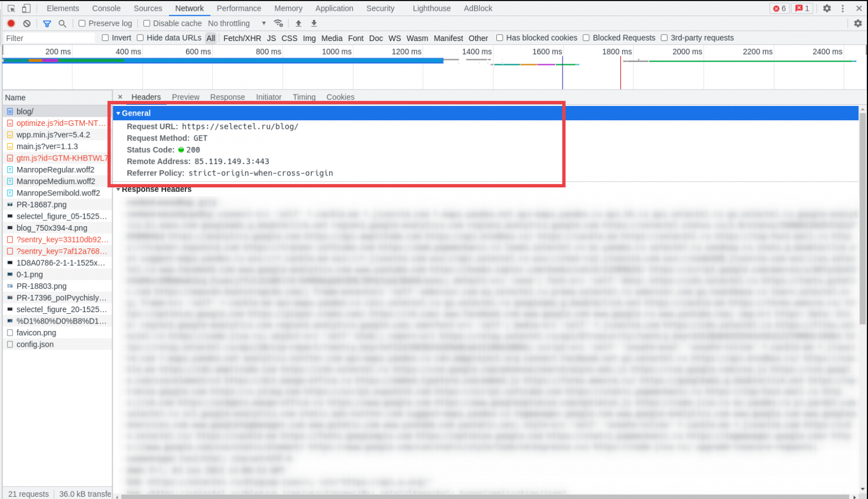Click the Filter text input field
Screen dimensions: 868x499
tap(48, 38)
